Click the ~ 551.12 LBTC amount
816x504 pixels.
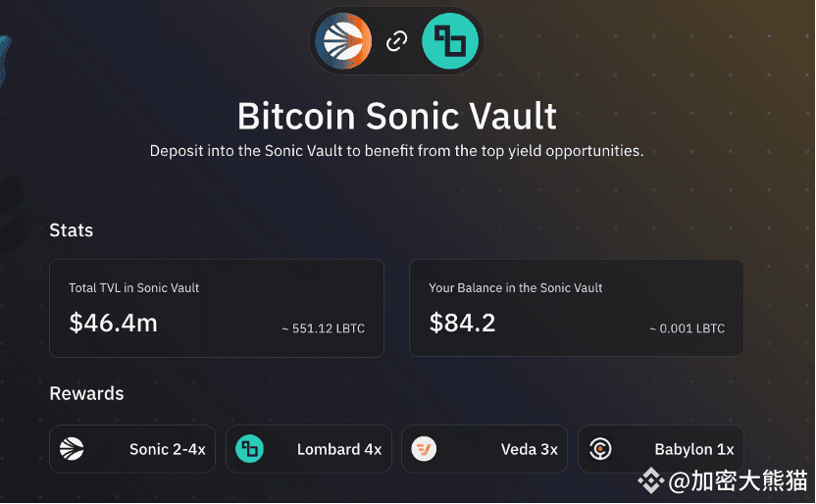coord(324,328)
